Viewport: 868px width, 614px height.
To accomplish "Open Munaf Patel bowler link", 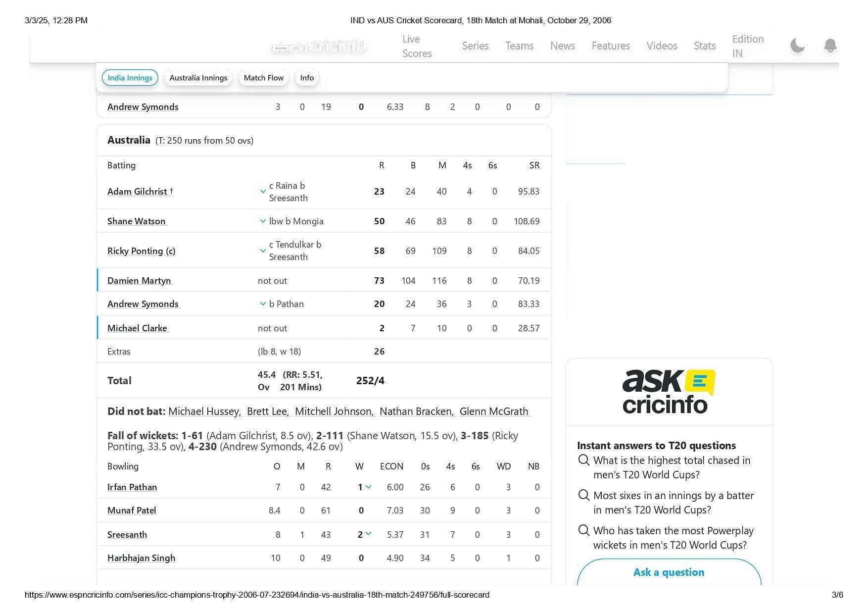I will tap(132, 510).
